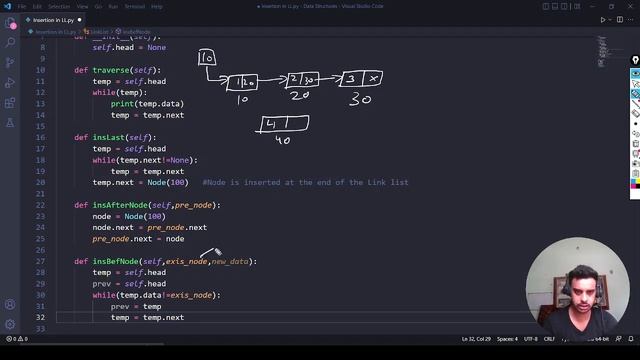
Task: Open the Run menu
Action: [x=113, y=7]
